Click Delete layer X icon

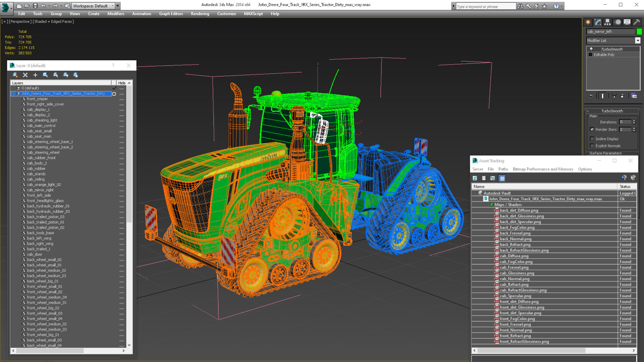(x=25, y=75)
